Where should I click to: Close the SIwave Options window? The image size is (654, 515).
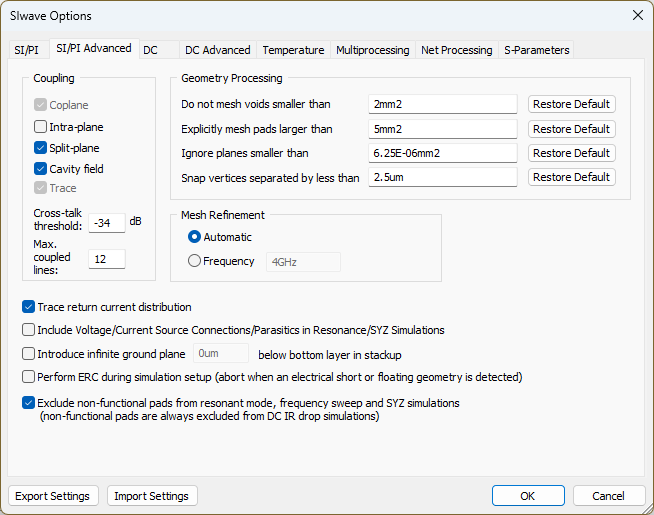(x=637, y=15)
